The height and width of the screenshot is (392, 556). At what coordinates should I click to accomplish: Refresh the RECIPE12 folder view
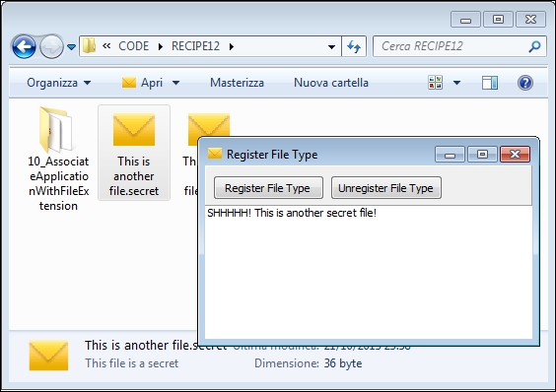tap(354, 46)
